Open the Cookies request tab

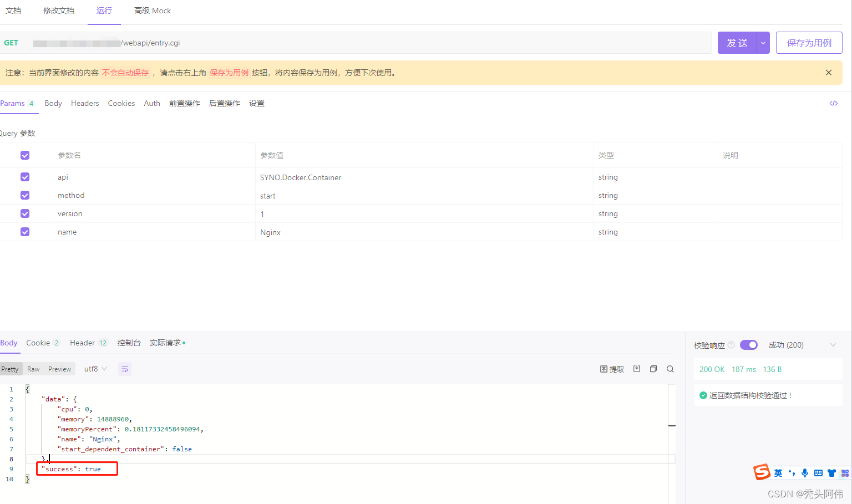121,103
